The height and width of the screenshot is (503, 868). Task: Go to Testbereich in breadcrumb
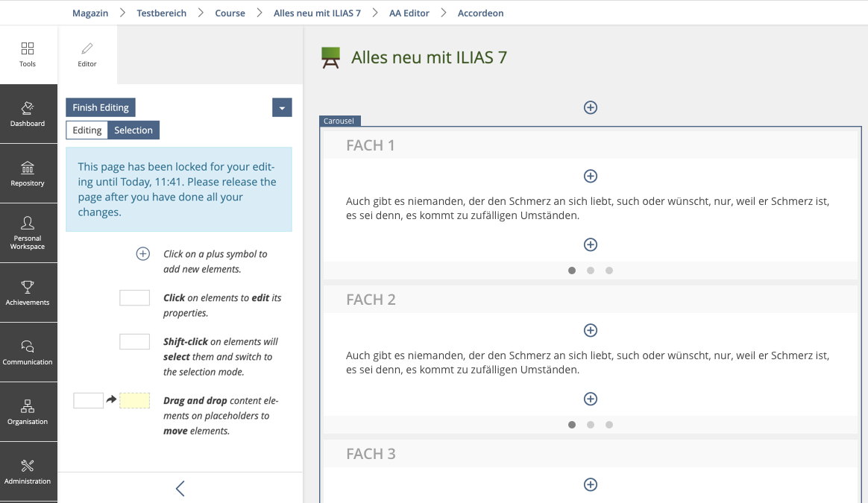(162, 13)
